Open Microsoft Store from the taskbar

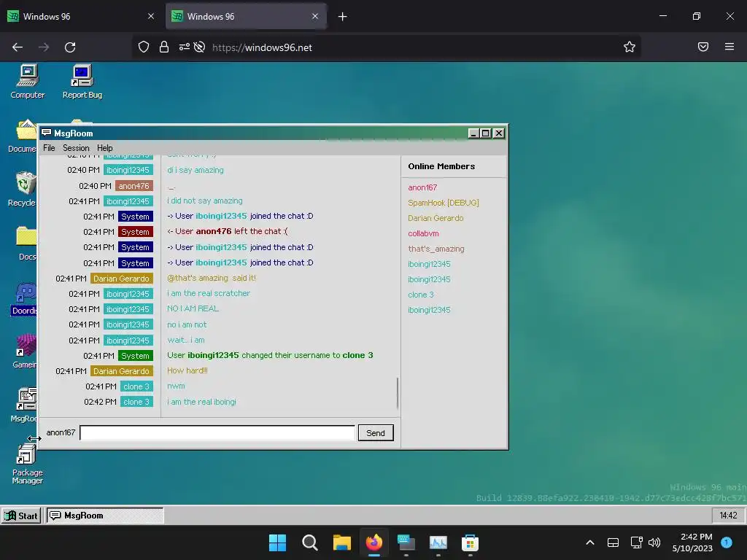tap(470, 542)
